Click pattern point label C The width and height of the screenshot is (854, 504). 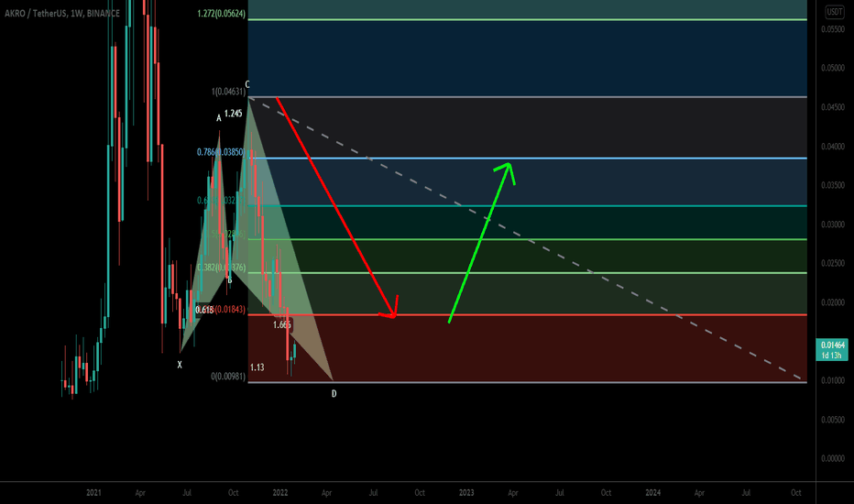(247, 84)
